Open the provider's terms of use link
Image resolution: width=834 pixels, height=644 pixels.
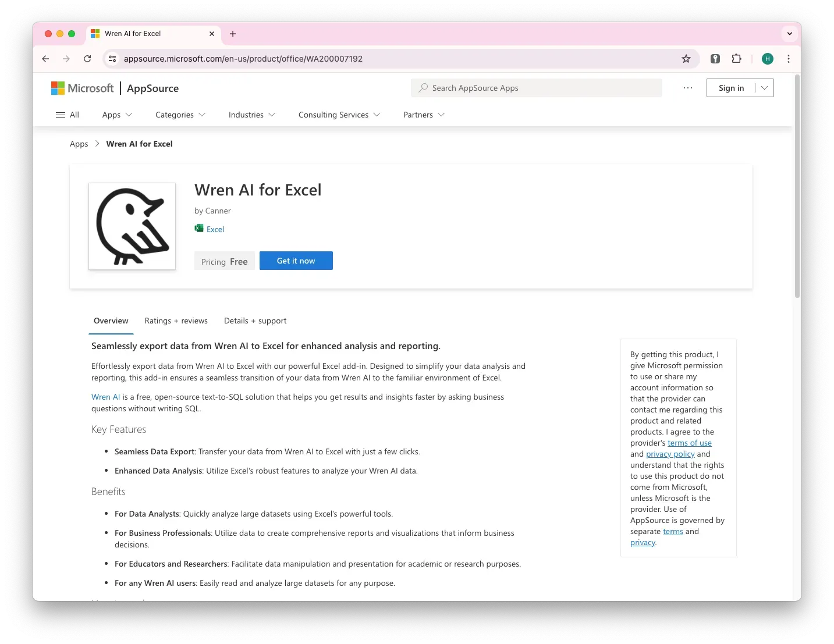coord(690,443)
